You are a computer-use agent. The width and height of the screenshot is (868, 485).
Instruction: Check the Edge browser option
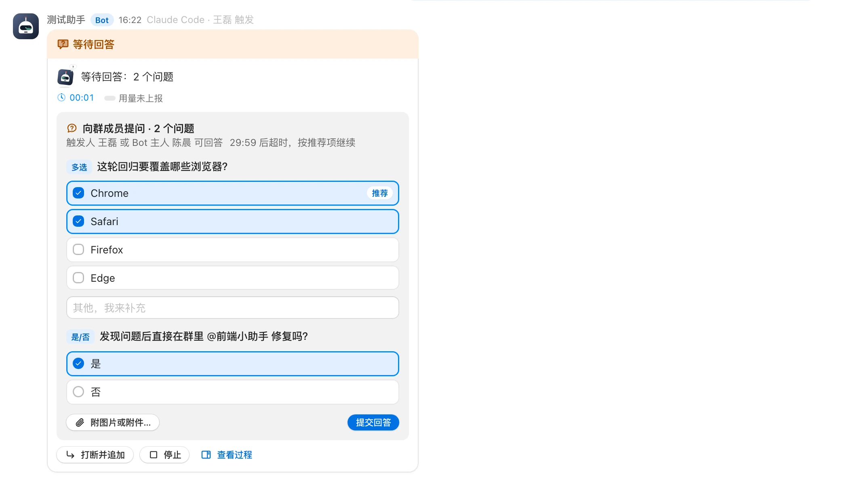point(78,278)
